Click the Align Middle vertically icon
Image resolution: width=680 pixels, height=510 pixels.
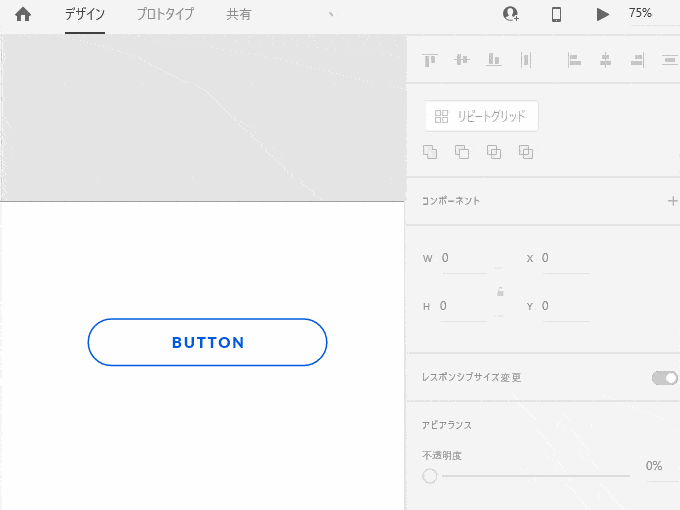point(461,60)
